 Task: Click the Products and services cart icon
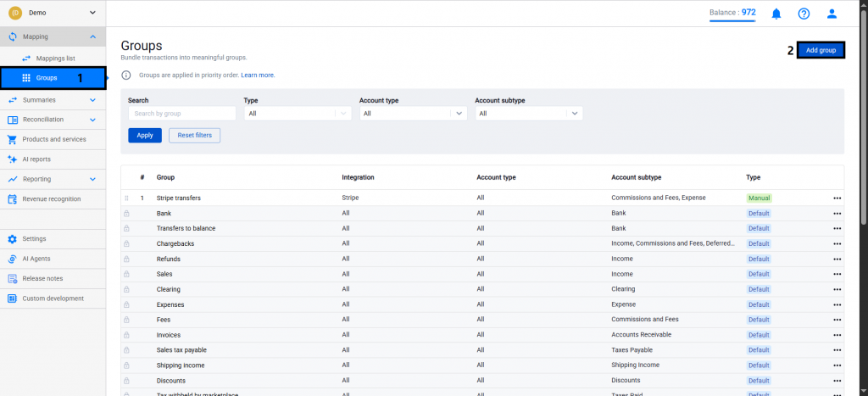click(x=13, y=139)
